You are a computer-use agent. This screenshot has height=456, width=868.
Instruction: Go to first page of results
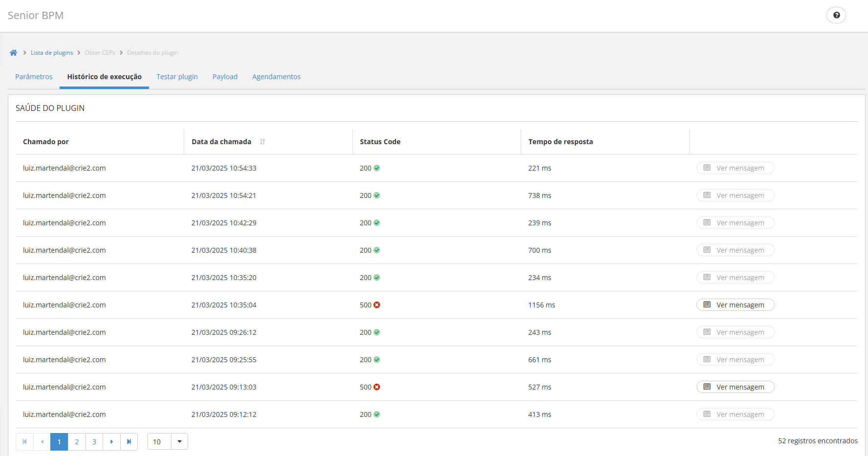click(x=24, y=442)
